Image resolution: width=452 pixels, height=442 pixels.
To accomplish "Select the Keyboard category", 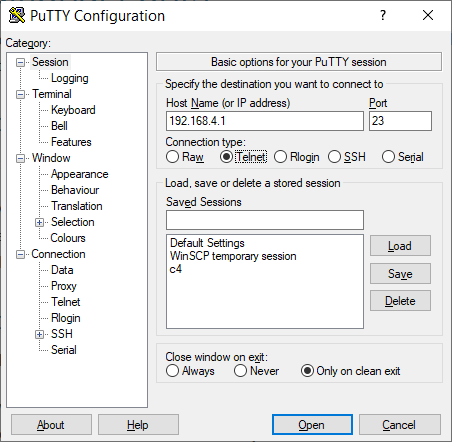I will tap(73, 110).
